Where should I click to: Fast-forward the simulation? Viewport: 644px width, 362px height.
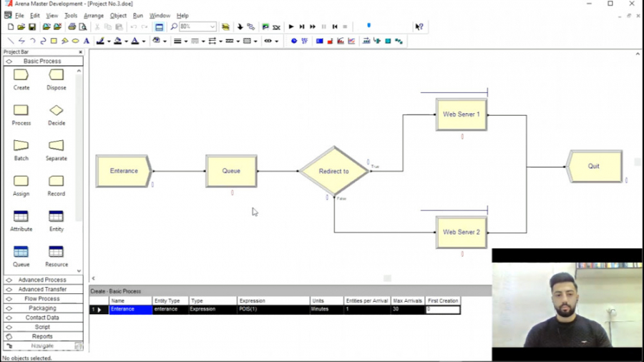point(313,26)
